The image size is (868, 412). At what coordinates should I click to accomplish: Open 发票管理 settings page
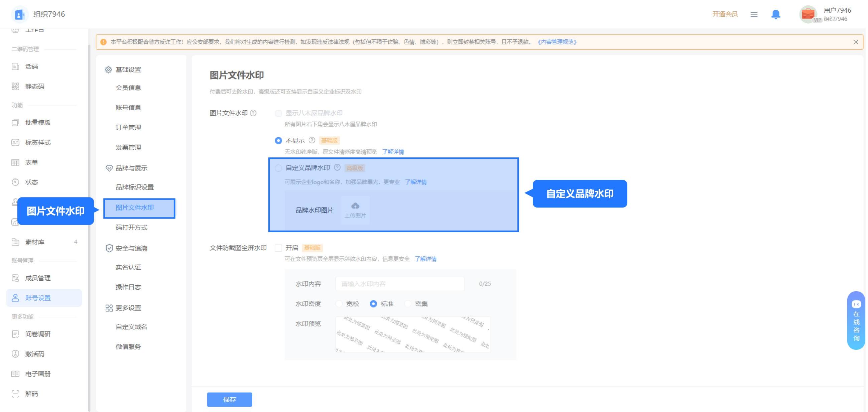[128, 147]
